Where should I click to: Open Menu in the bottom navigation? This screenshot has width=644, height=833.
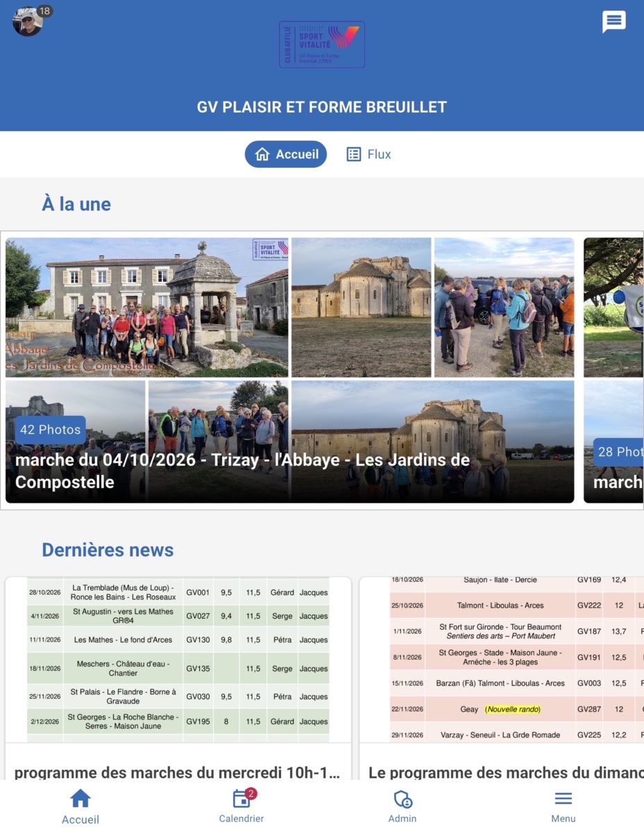point(563,806)
